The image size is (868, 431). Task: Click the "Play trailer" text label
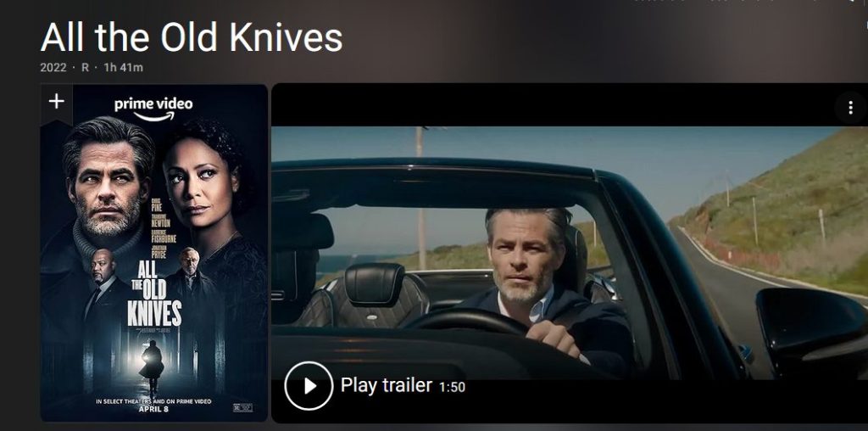click(x=386, y=385)
